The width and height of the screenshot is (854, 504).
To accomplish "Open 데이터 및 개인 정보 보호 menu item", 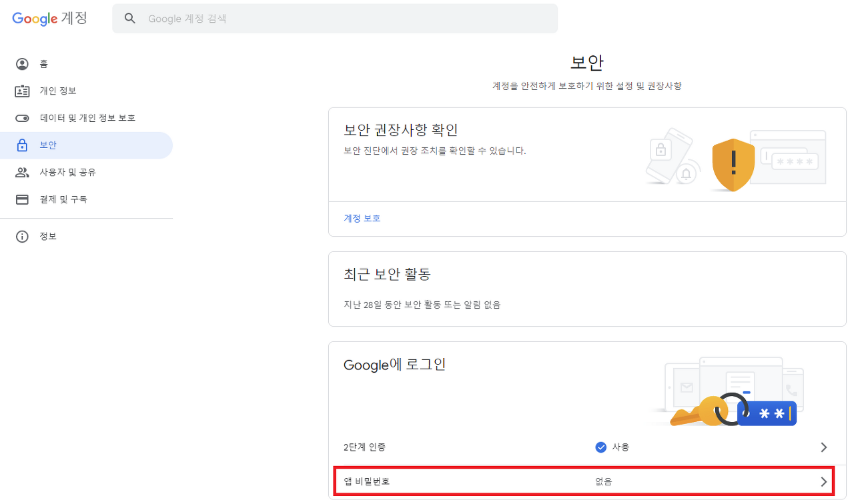I will pyautogui.click(x=86, y=118).
